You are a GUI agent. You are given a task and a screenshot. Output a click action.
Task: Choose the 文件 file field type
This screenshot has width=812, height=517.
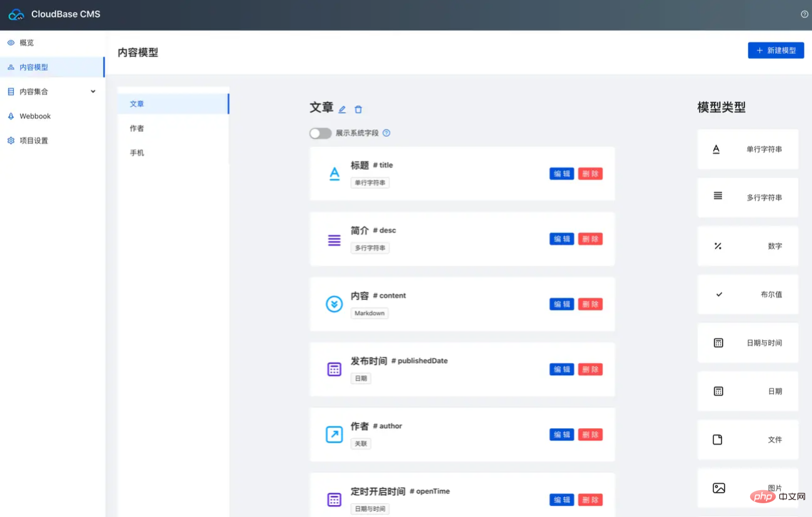(x=748, y=439)
